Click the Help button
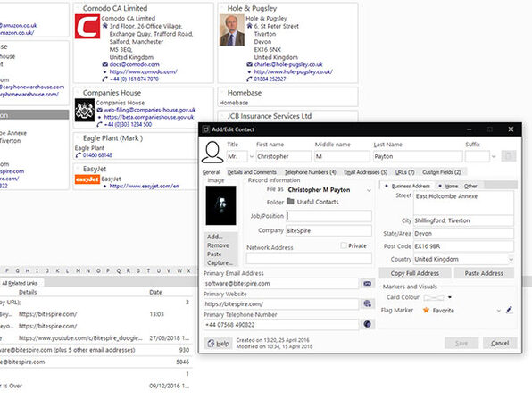This screenshot has width=532, height=399. coord(218,344)
